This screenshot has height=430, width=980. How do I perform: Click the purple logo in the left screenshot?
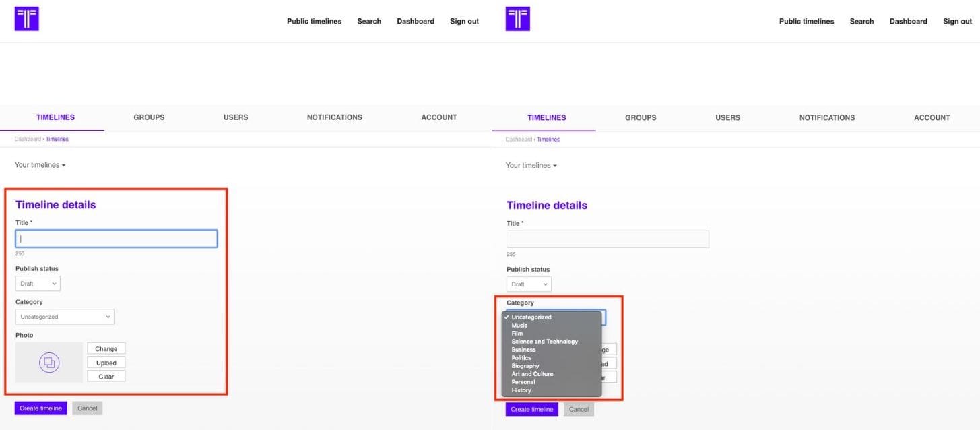coord(27,19)
